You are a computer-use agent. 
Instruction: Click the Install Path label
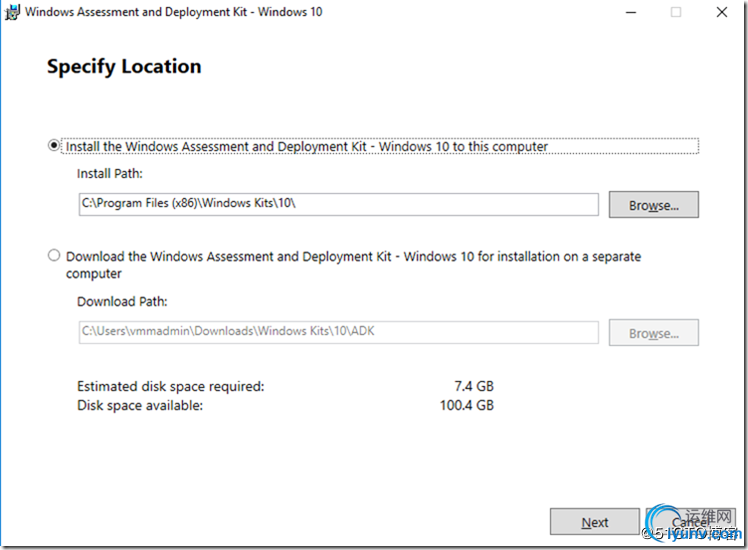coord(110,173)
